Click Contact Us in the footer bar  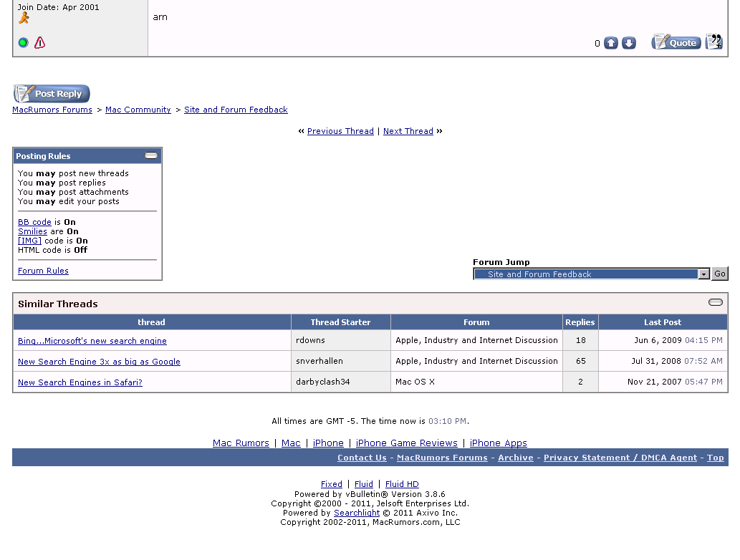coord(362,458)
